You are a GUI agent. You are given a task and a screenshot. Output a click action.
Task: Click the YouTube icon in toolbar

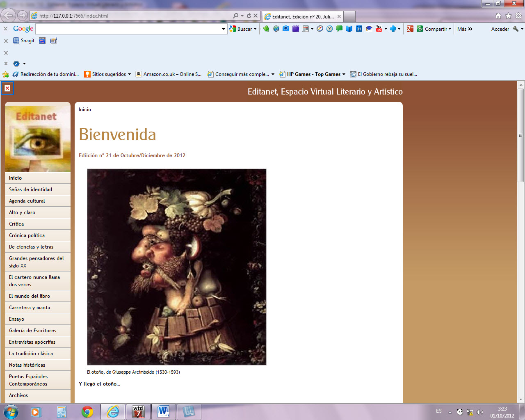click(x=379, y=29)
